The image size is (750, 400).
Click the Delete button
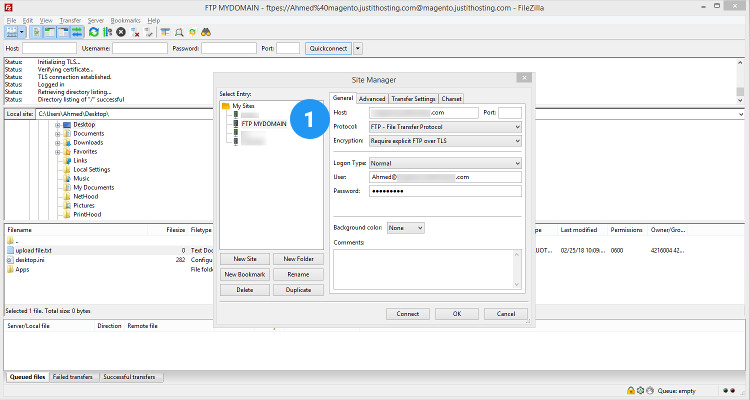tap(245, 290)
